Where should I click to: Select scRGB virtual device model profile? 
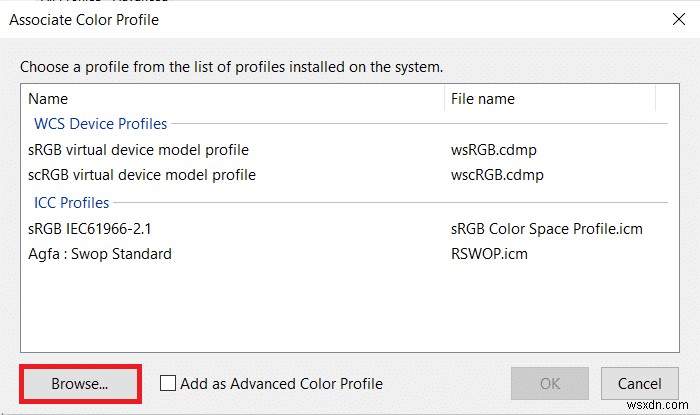click(x=142, y=175)
